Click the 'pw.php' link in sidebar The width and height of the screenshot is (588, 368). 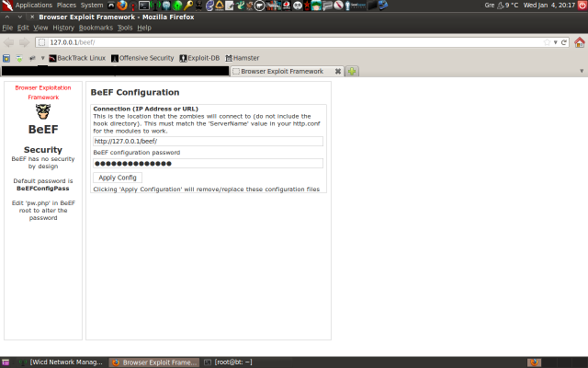click(x=36, y=202)
